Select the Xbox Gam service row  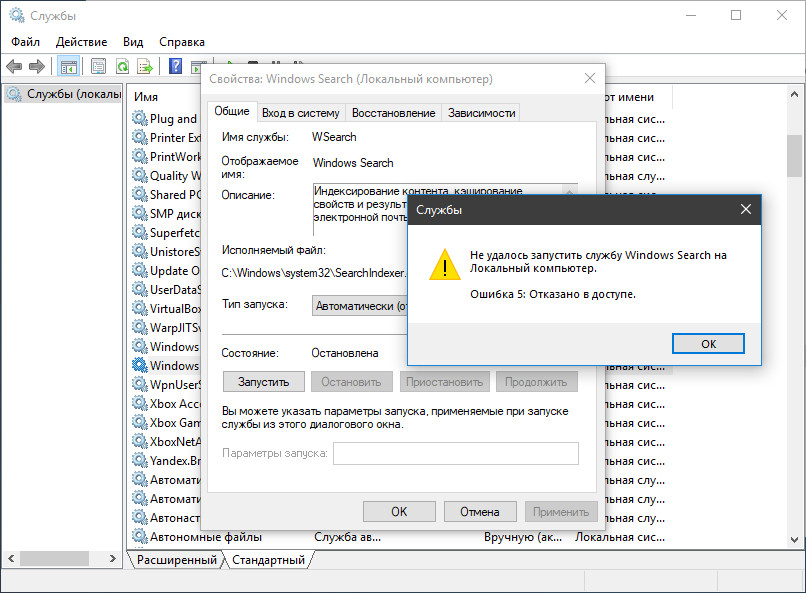[166, 423]
